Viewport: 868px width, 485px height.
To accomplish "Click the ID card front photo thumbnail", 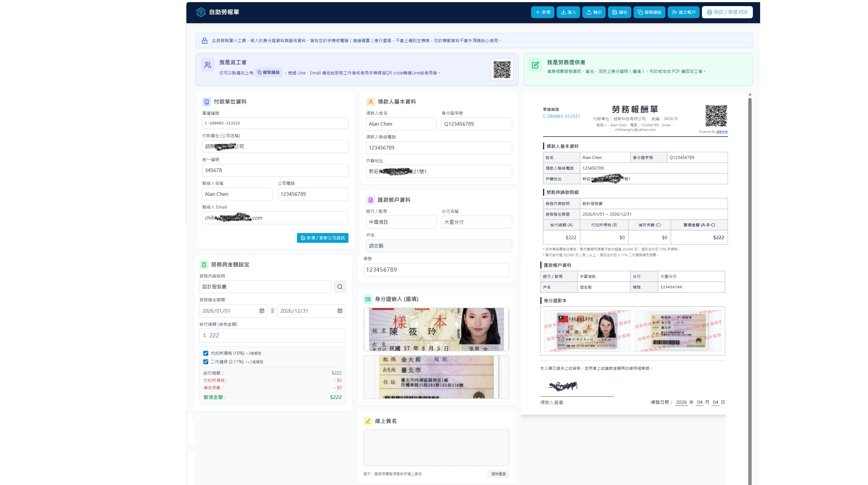I will click(436, 329).
